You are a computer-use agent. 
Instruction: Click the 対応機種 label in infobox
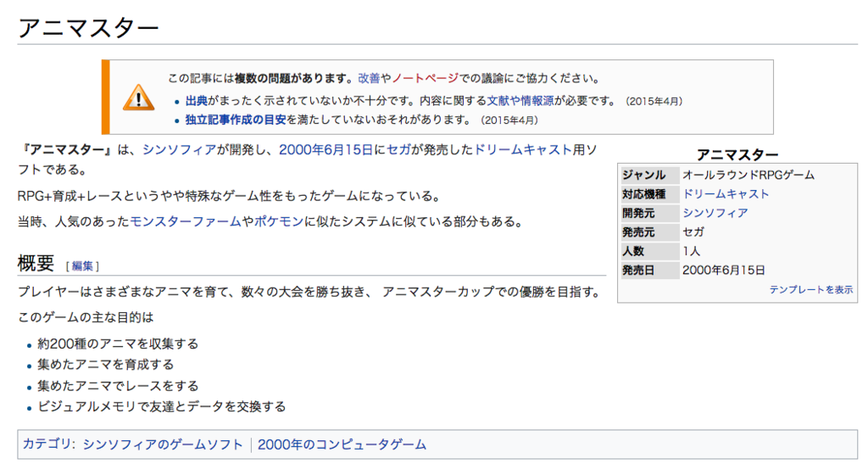click(644, 194)
